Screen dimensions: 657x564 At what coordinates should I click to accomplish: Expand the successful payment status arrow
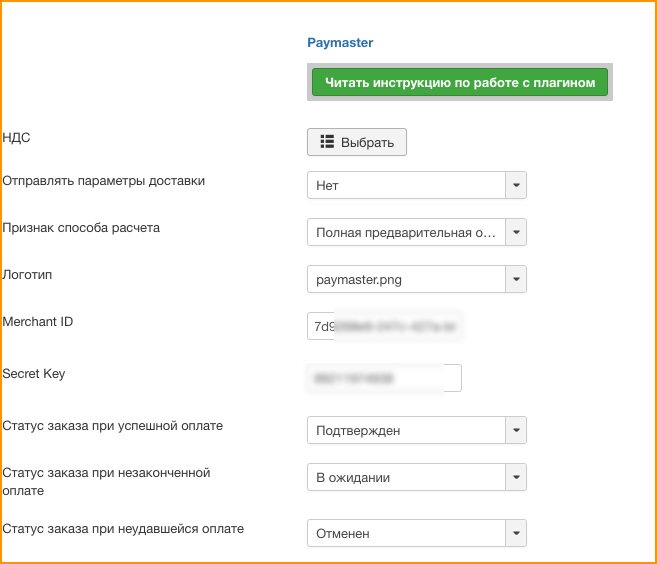516,430
